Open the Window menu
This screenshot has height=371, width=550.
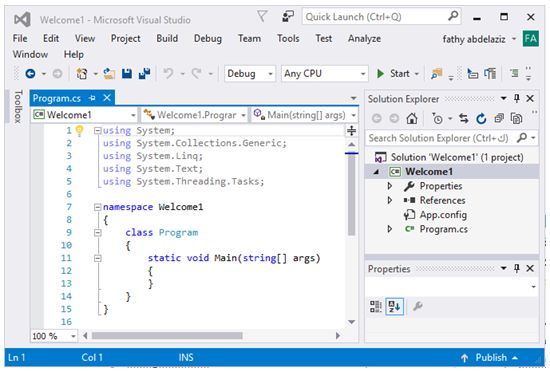[x=30, y=54]
